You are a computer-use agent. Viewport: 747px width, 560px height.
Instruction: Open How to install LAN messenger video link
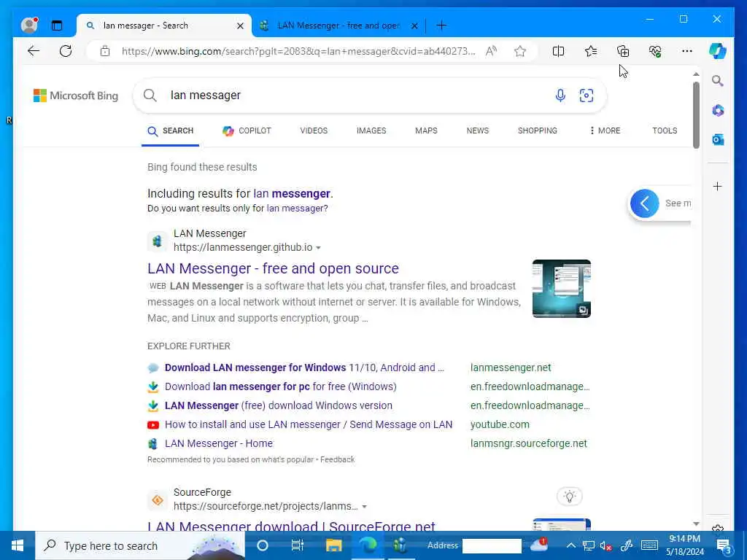[309, 425]
